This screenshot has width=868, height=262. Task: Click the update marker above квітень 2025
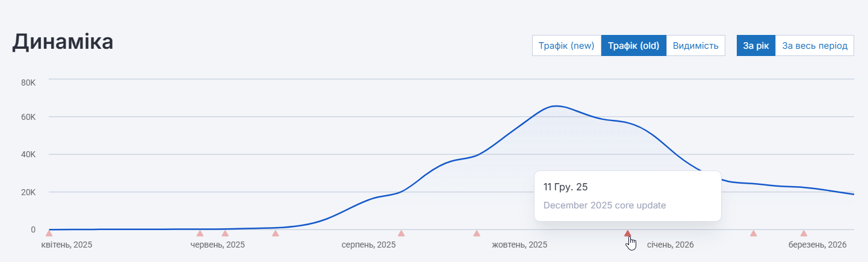point(49,233)
